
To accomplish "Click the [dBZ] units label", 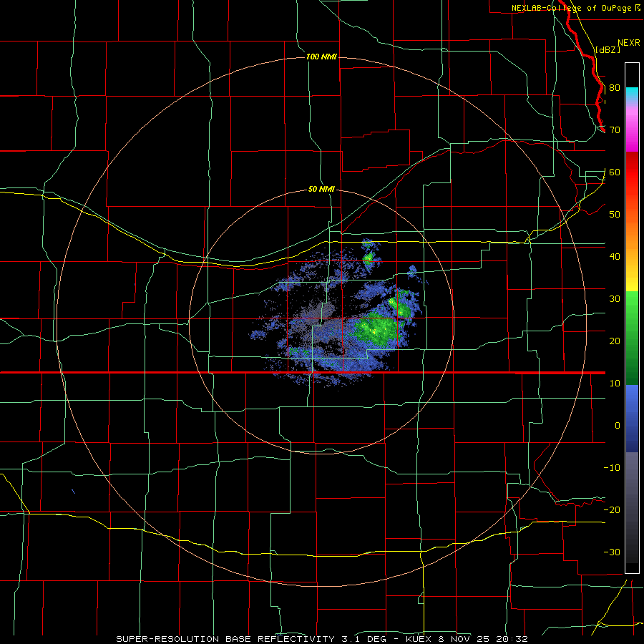I will coord(608,49).
